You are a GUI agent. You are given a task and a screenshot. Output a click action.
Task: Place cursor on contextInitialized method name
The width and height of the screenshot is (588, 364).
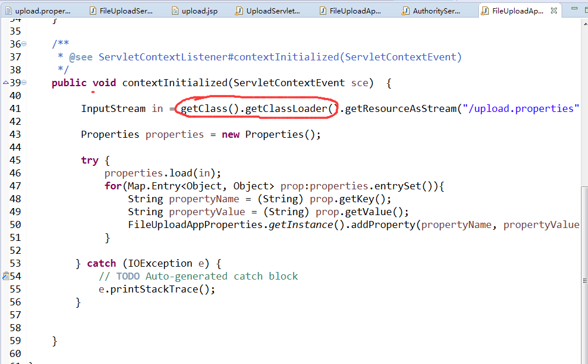coord(175,83)
